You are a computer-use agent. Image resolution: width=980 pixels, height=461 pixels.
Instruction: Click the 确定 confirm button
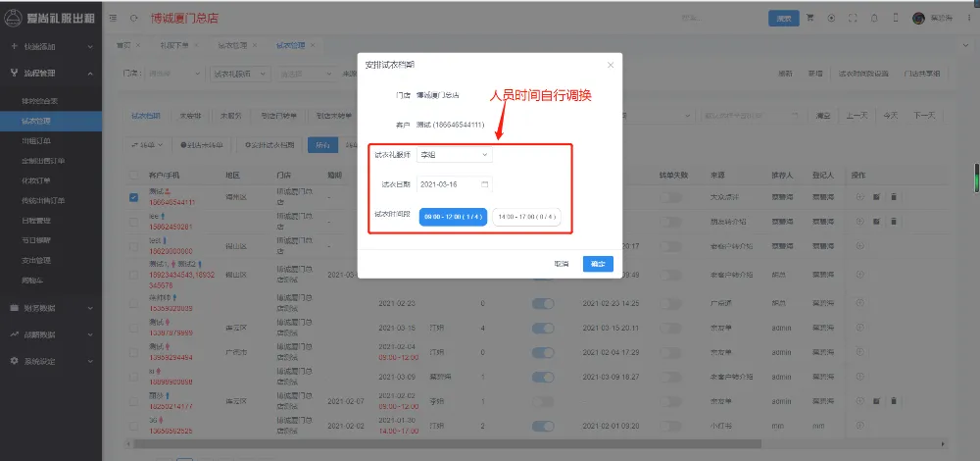[x=598, y=264]
